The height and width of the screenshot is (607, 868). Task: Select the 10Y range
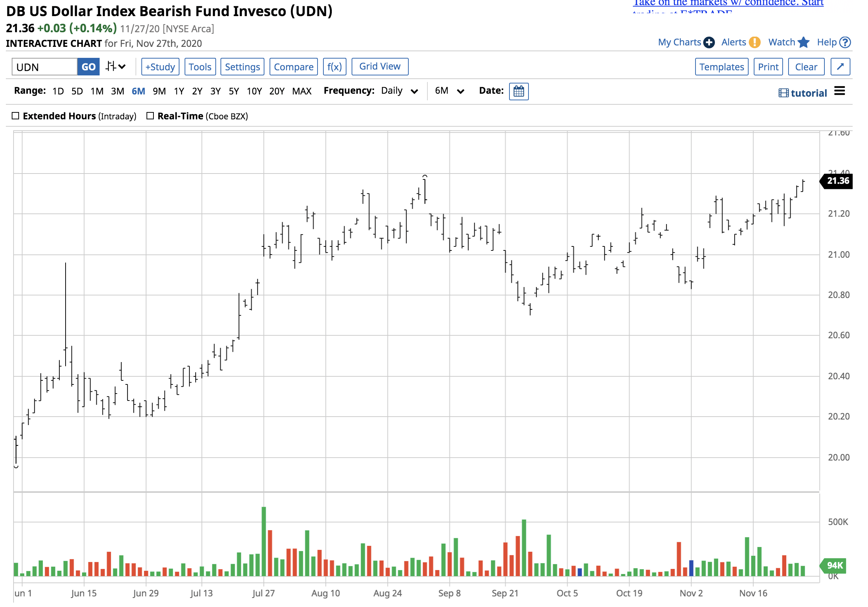(x=255, y=91)
